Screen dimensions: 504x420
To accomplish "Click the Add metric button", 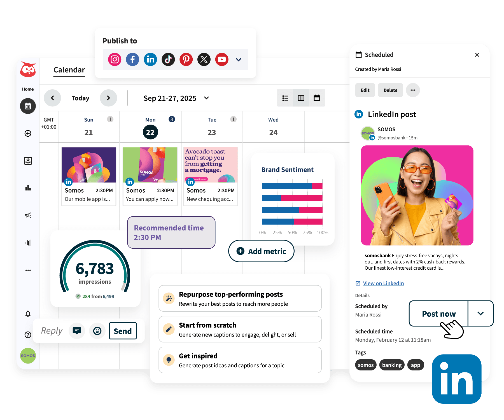I will pyautogui.click(x=261, y=251).
